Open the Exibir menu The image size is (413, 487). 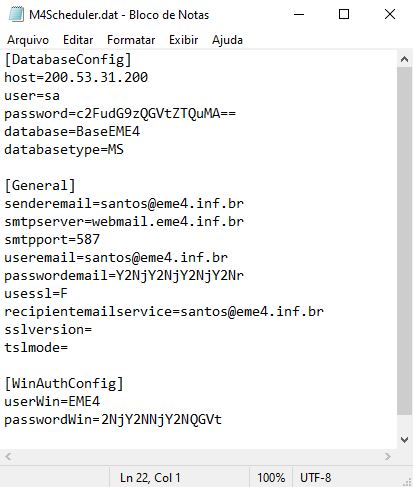pyautogui.click(x=184, y=40)
